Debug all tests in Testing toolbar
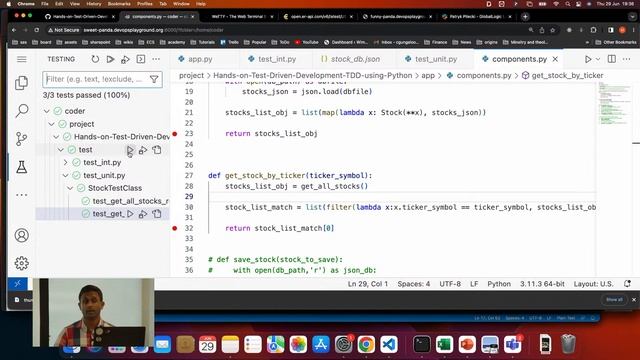640x360 pixels. (125, 59)
